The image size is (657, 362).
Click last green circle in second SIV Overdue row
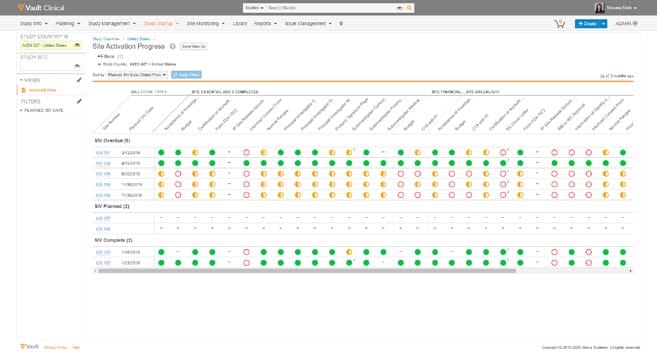click(x=623, y=163)
